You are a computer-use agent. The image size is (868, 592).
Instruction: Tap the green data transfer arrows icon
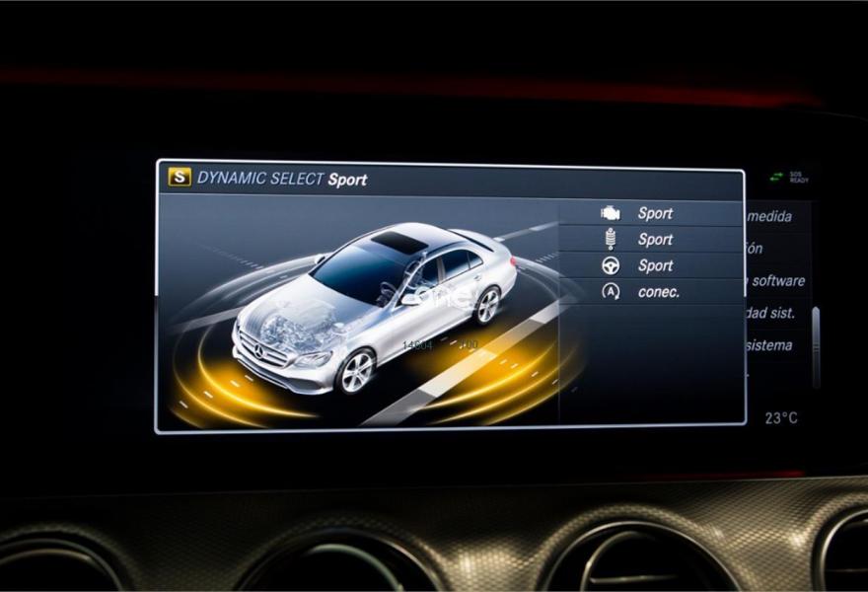coord(776,178)
